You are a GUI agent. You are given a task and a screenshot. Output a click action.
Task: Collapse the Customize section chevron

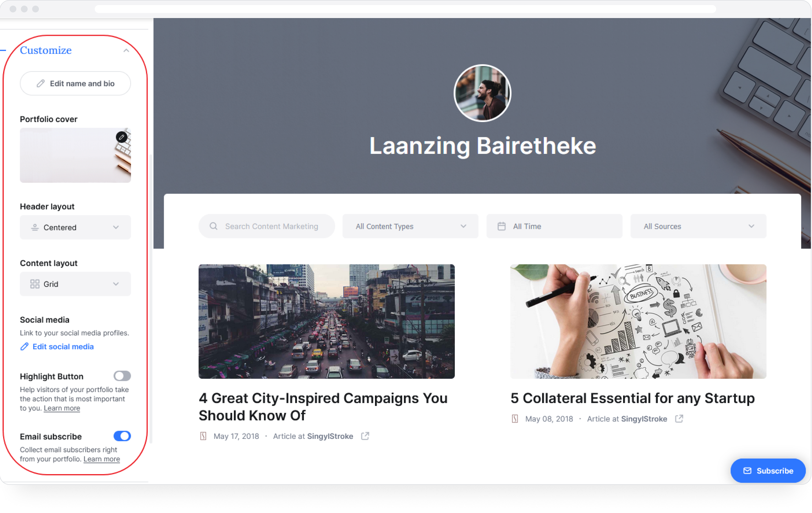click(x=126, y=50)
